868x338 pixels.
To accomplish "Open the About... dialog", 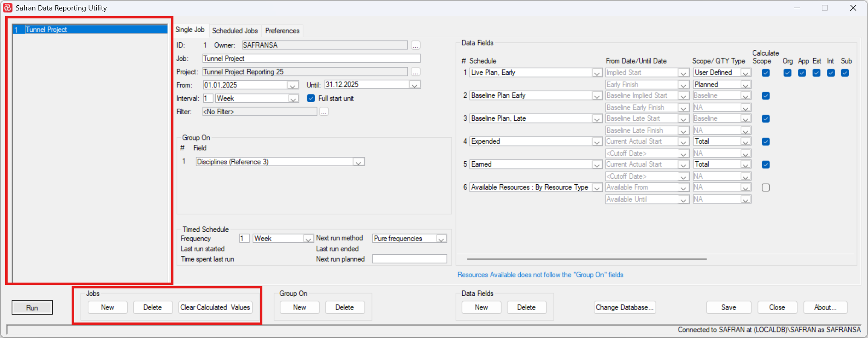I will coord(825,307).
